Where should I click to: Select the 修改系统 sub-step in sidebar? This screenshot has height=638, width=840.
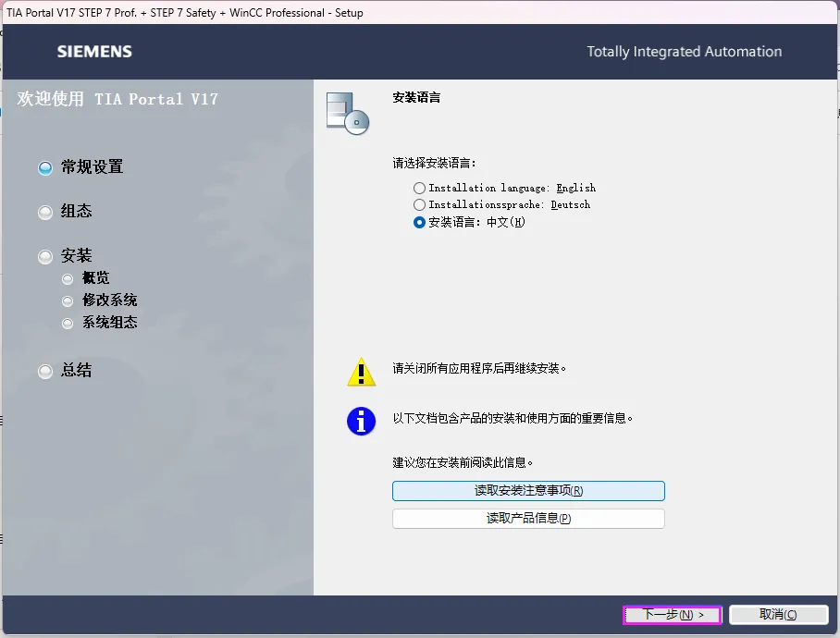pos(100,301)
